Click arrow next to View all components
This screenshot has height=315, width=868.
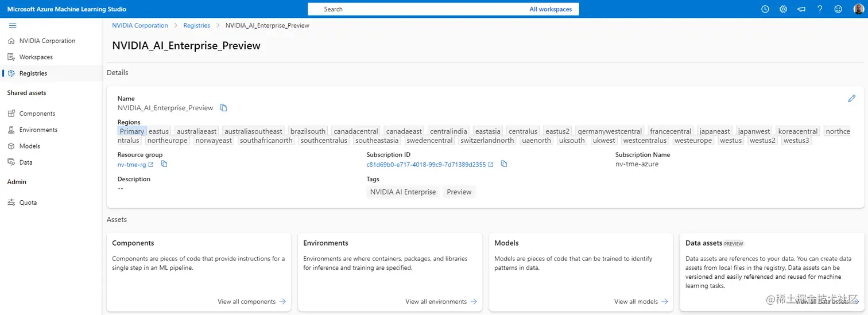click(282, 301)
